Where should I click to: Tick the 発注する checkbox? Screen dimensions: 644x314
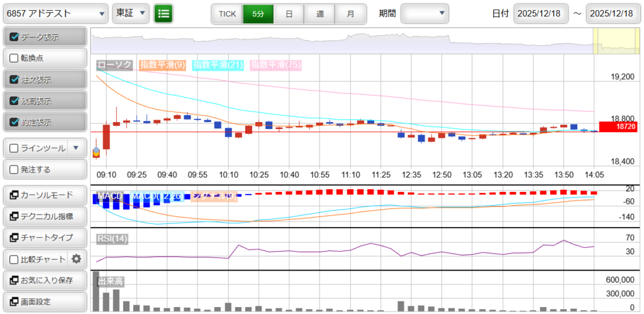(x=14, y=169)
